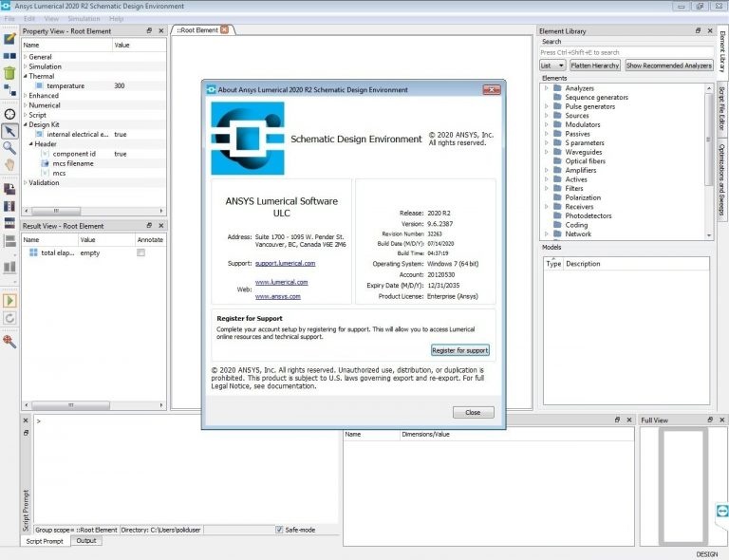Close the About dialog with Close button
Viewport: 729px width, 560px height.
(x=473, y=412)
